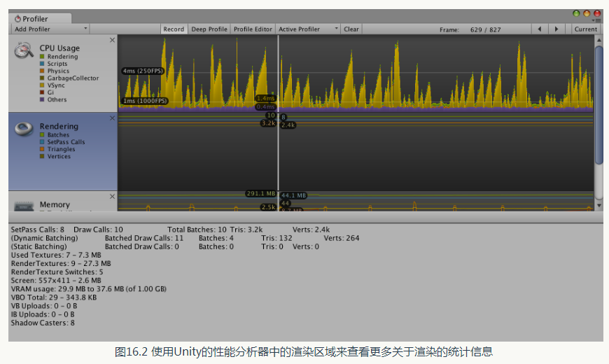609x364 pixels.
Task: Click the 2.4k vertices graph label
Action: [288, 125]
